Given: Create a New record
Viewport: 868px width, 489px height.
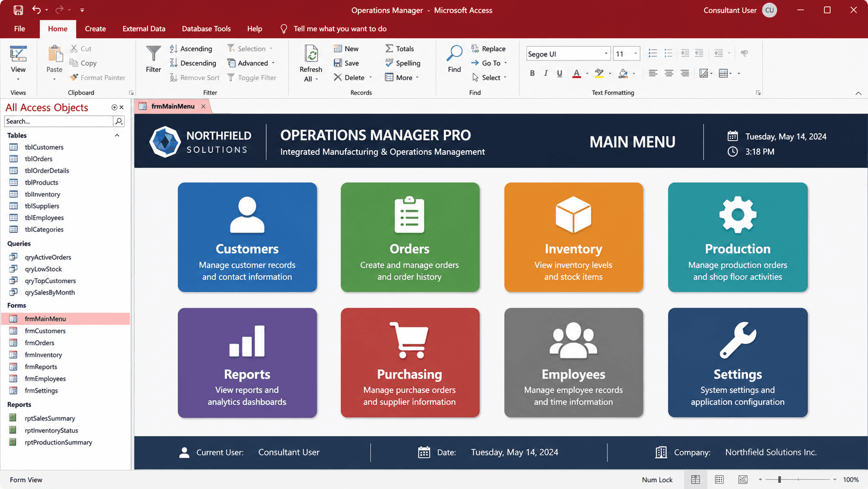Looking at the screenshot, I should click(346, 48).
